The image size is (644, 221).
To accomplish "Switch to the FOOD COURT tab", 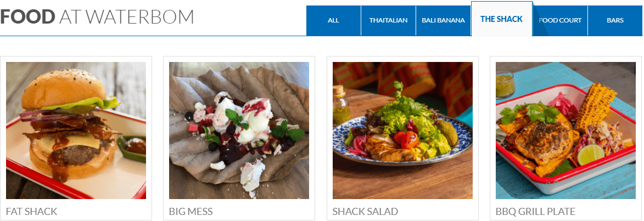I will coord(560,20).
